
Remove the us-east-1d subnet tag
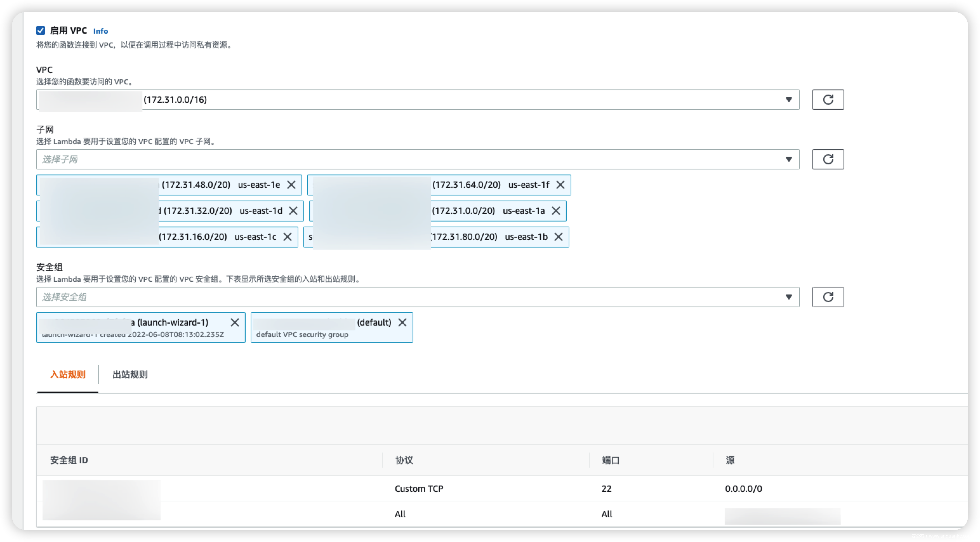293,211
